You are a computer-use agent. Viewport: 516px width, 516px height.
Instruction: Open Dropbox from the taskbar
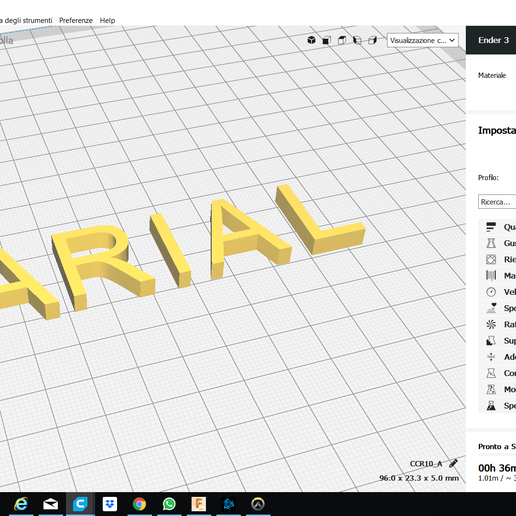pyautogui.click(x=110, y=504)
